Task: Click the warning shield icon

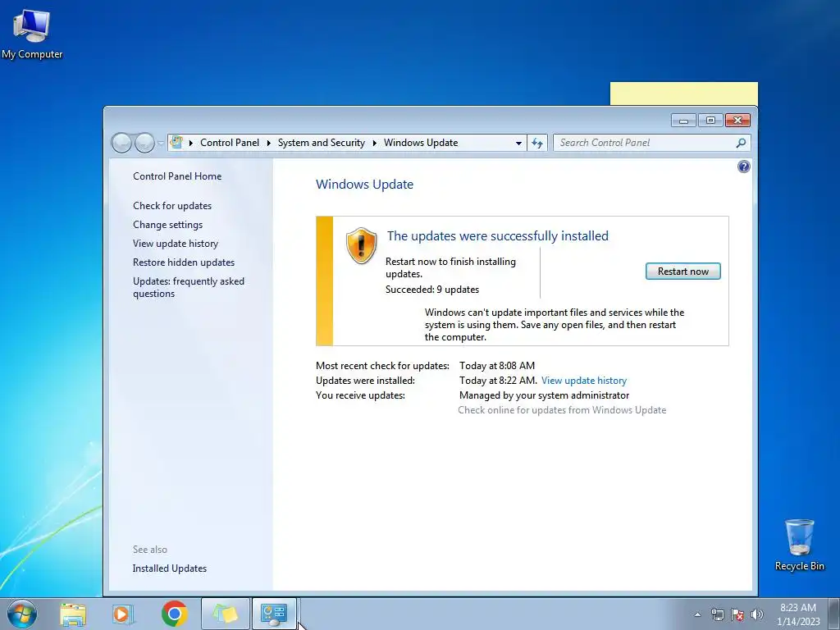Action: point(361,245)
